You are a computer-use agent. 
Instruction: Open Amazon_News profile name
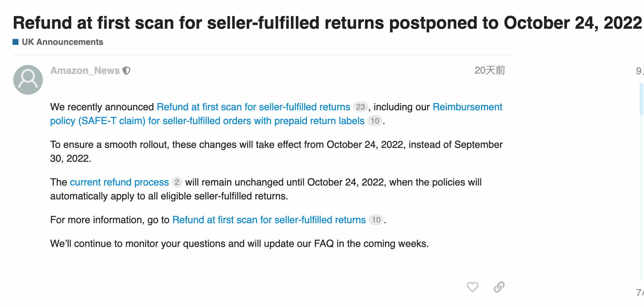coord(85,71)
